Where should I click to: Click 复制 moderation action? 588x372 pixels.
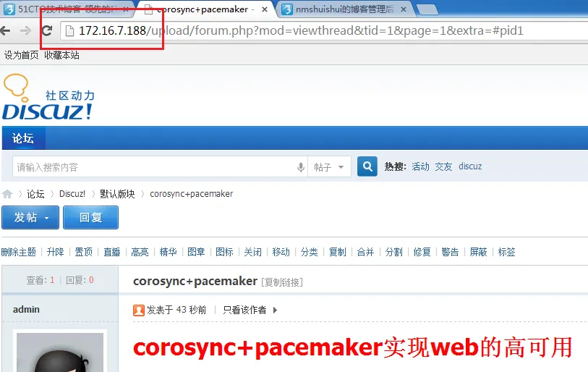(338, 252)
